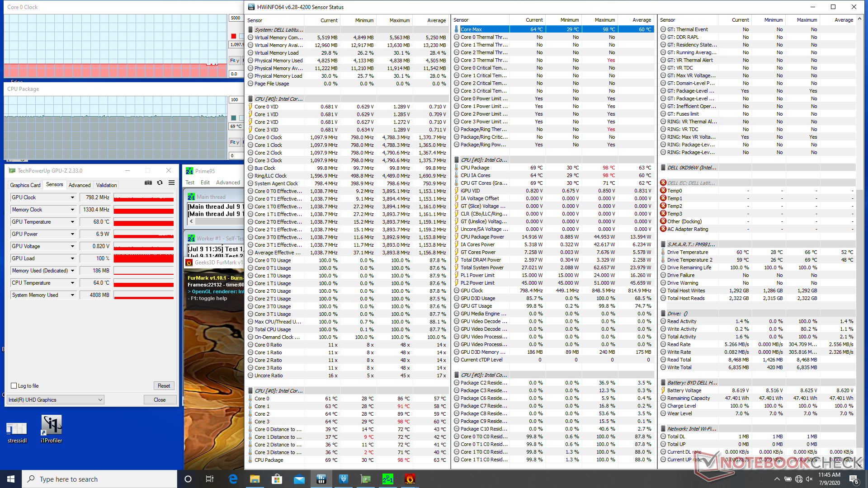Click the teal CPU Package color swatch

[x=233, y=118]
